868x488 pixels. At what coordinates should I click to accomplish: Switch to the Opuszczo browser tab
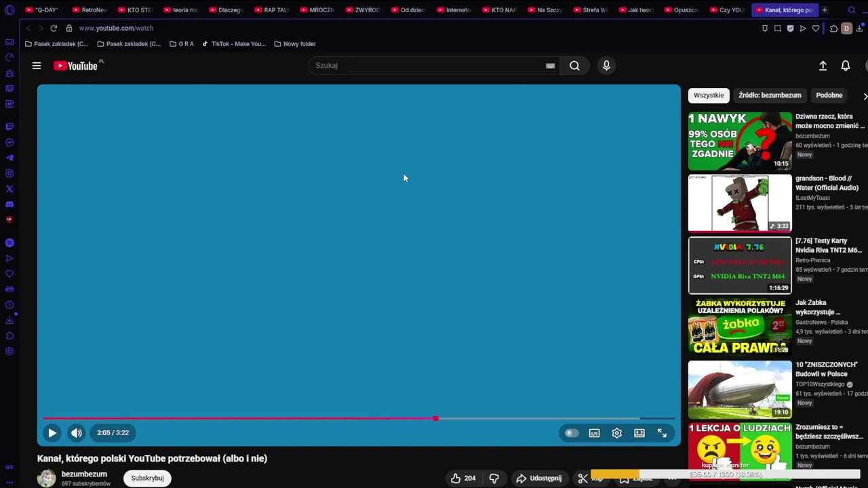tap(682, 10)
